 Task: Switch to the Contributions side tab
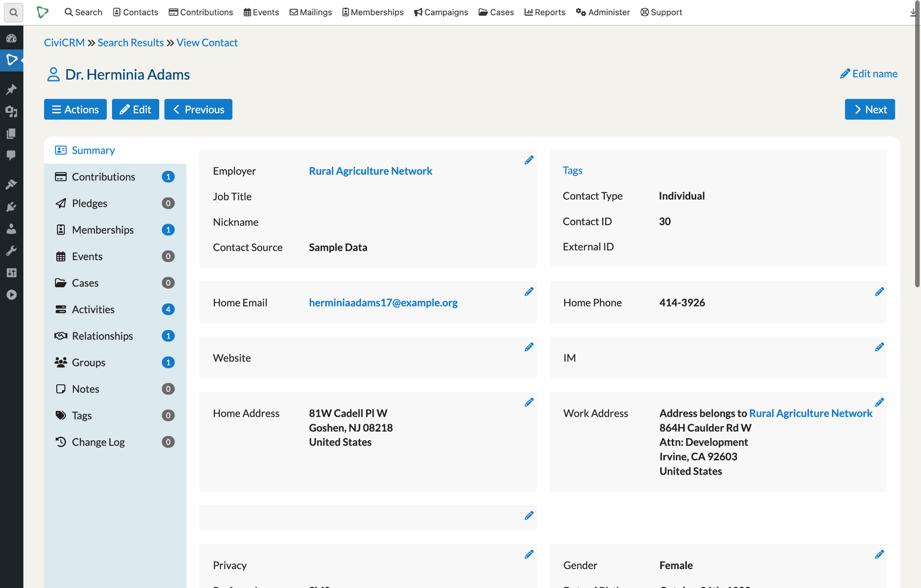pos(115,177)
